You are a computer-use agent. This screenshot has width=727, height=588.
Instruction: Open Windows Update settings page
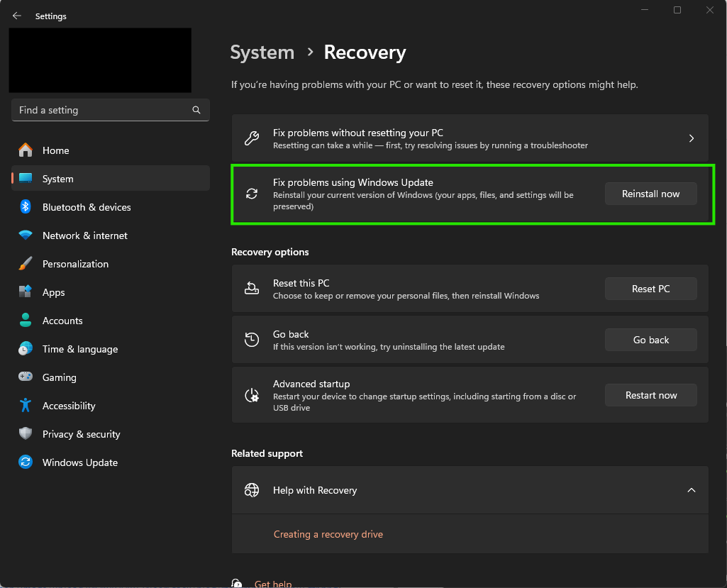(x=111, y=462)
